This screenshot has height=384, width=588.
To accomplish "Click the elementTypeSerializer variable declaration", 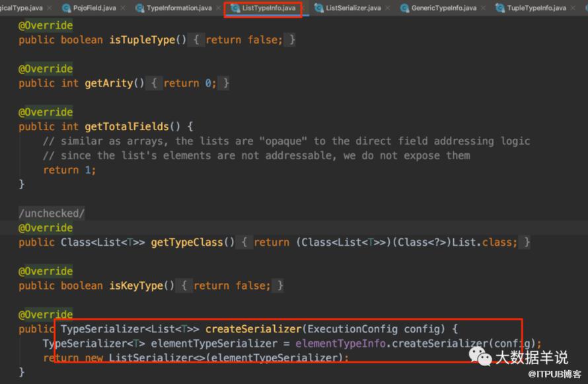I will click(x=215, y=344).
